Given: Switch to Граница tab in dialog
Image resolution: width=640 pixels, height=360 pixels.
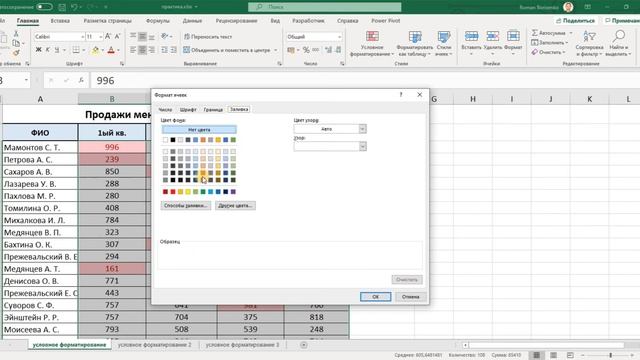Looking at the screenshot, I should pos(213,109).
